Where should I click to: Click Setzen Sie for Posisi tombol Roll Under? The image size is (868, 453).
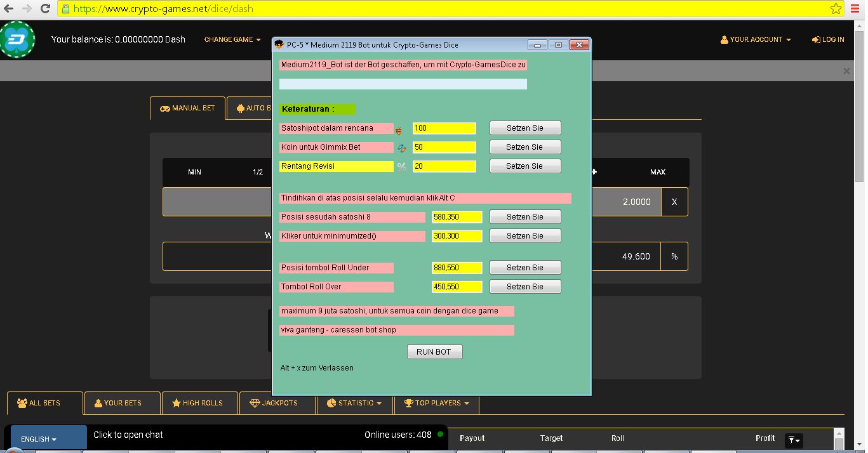pyautogui.click(x=525, y=268)
